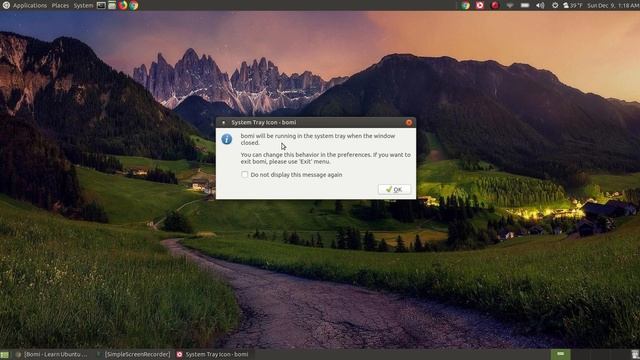The image size is (640, 360).
Task: Launch the terminal from the top panel
Action: [101, 5]
